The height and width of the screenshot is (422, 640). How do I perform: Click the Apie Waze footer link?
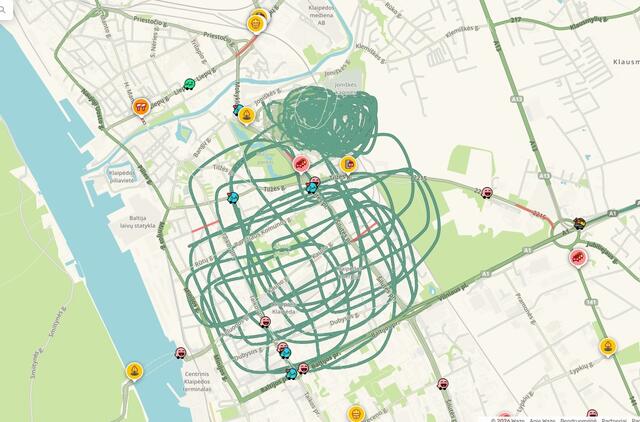(x=542, y=420)
